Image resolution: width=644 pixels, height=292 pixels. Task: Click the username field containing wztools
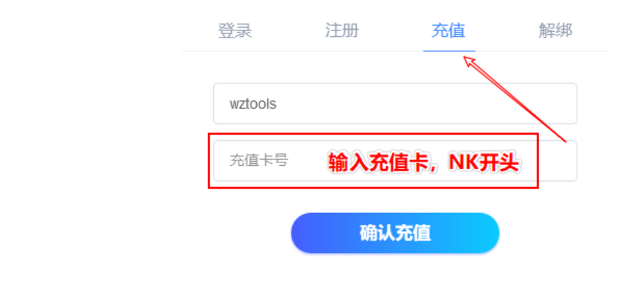395,103
